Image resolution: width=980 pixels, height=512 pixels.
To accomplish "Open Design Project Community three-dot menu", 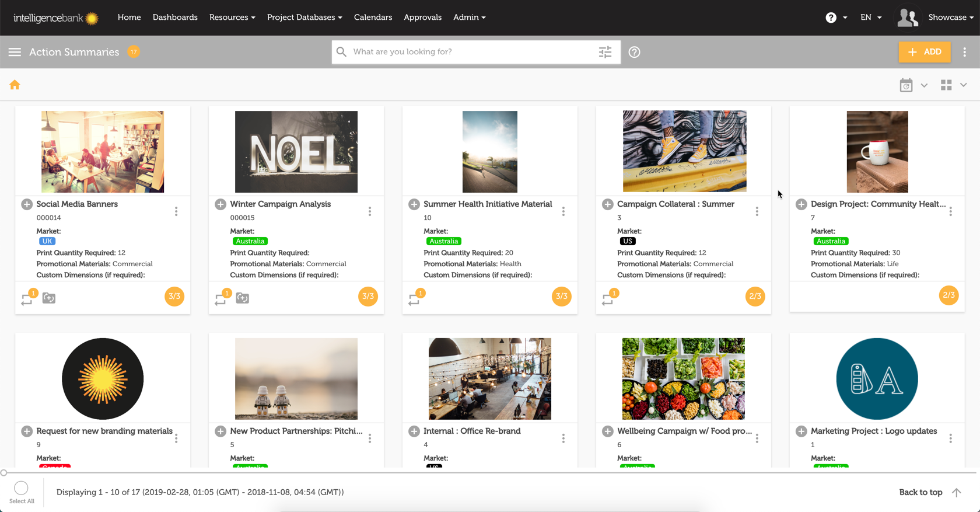I will (x=951, y=211).
